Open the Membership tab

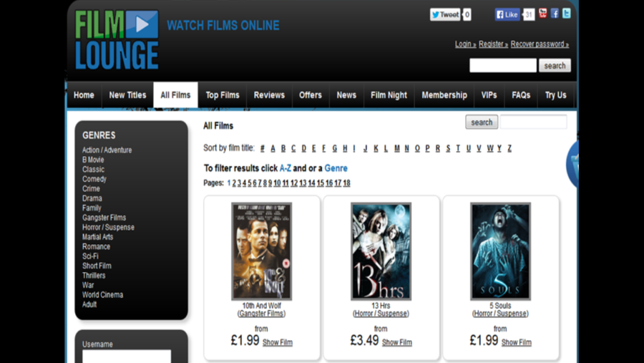click(x=444, y=95)
